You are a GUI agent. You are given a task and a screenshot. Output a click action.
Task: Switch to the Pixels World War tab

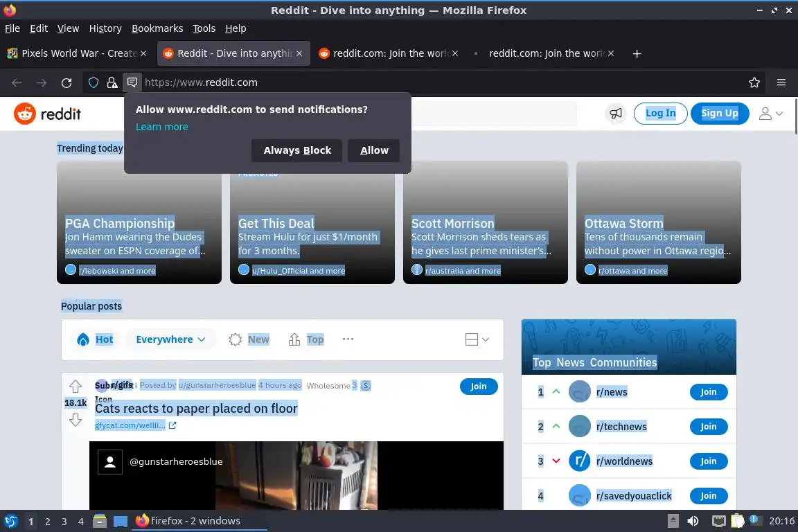[76, 53]
